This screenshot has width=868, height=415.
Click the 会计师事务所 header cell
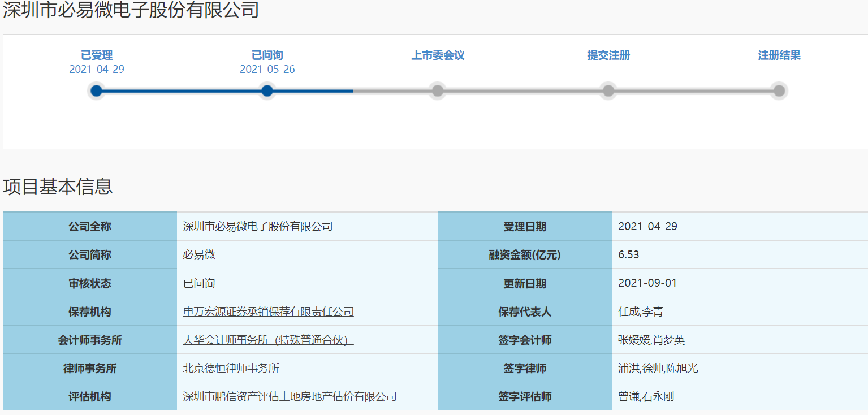click(90, 340)
